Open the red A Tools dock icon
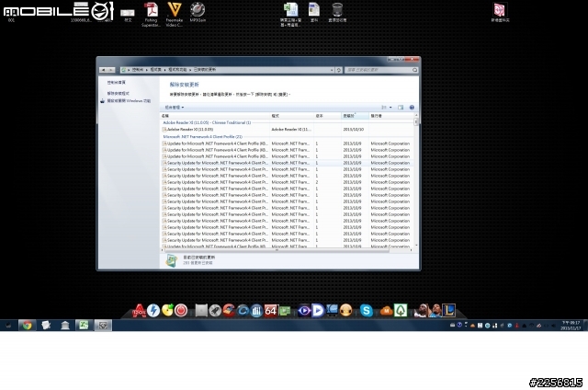The width and height of the screenshot is (588, 390). pyautogui.click(x=139, y=311)
